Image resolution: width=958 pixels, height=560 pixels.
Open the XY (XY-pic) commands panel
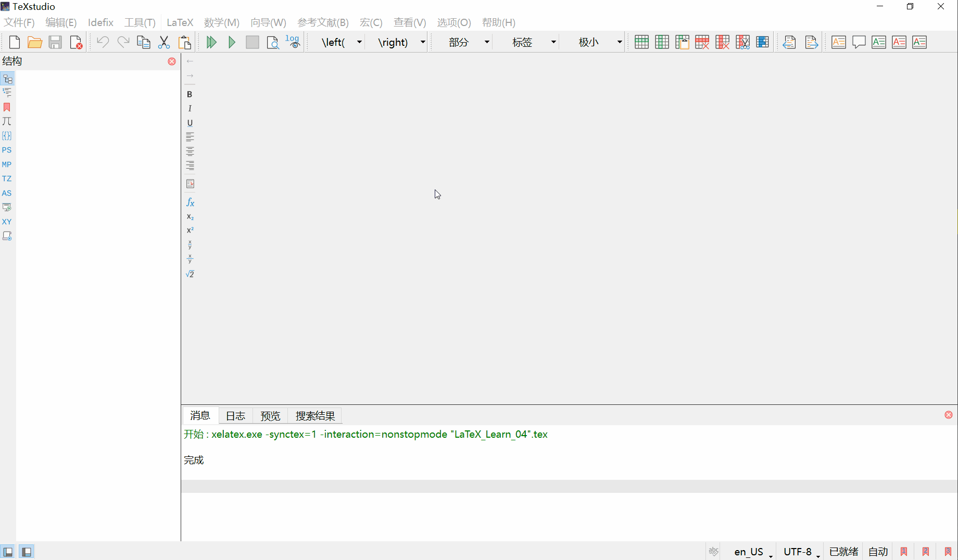[x=7, y=222]
